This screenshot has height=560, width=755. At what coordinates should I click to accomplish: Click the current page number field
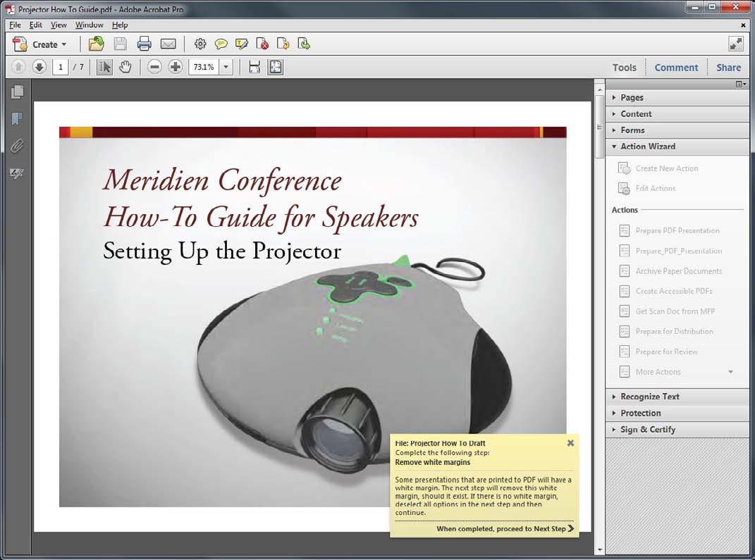click(x=60, y=67)
